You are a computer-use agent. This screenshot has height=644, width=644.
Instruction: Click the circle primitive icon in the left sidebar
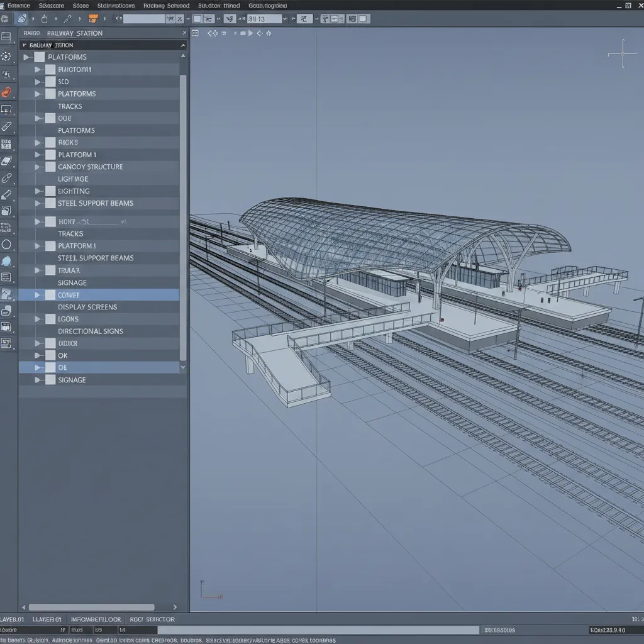pyautogui.click(x=8, y=244)
